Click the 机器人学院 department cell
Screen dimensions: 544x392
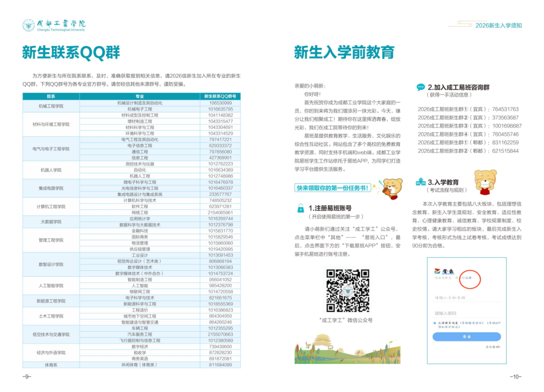(x=51, y=170)
